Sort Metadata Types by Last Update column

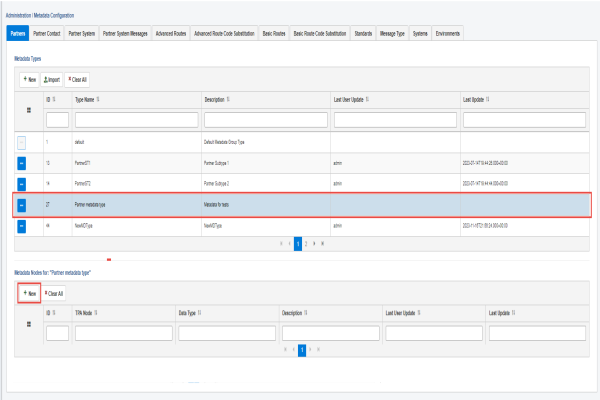[x=480, y=100]
